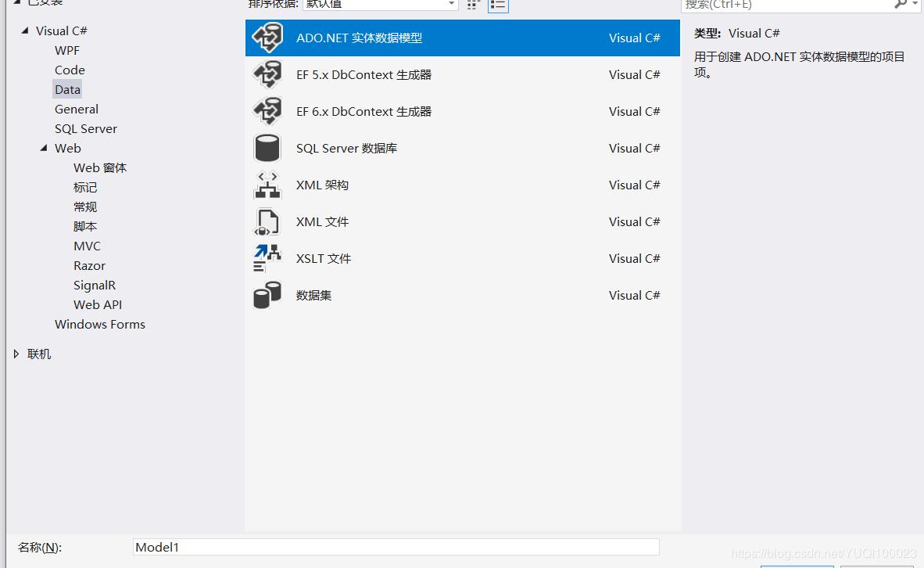
Task: Select 'XSLT 文件' template row text
Action: point(324,258)
